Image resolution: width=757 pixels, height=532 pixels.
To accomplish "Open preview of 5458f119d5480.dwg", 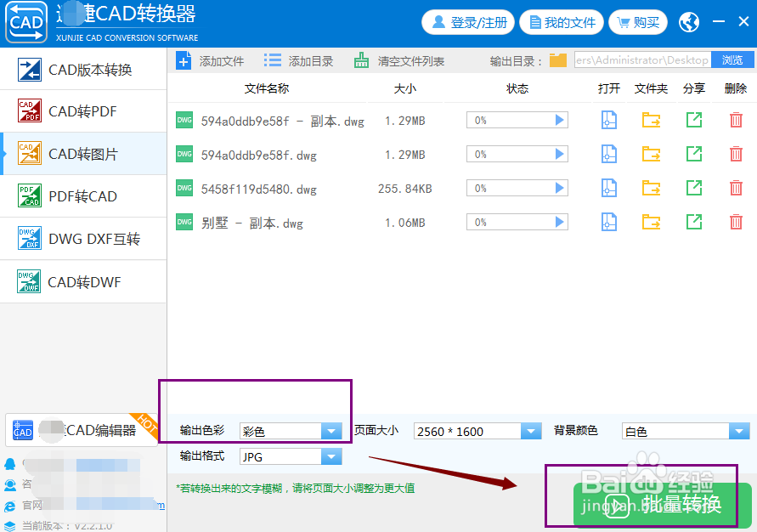I will click(x=608, y=188).
